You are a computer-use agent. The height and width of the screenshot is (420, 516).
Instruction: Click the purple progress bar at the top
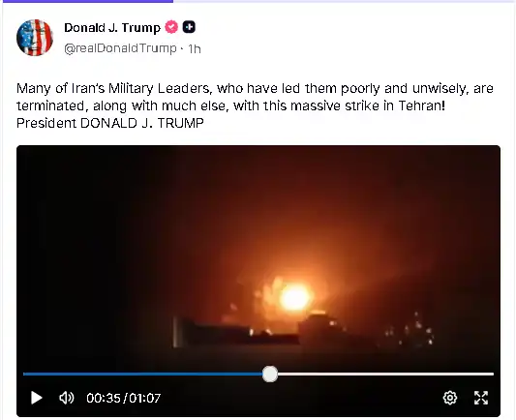pyautogui.click(x=87, y=1)
